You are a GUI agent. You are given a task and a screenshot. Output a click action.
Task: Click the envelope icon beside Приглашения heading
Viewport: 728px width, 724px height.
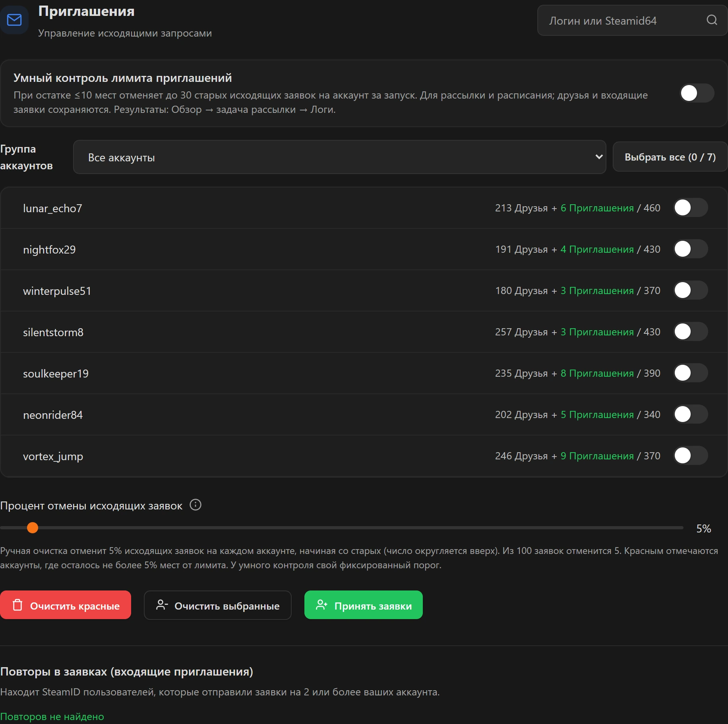(14, 20)
